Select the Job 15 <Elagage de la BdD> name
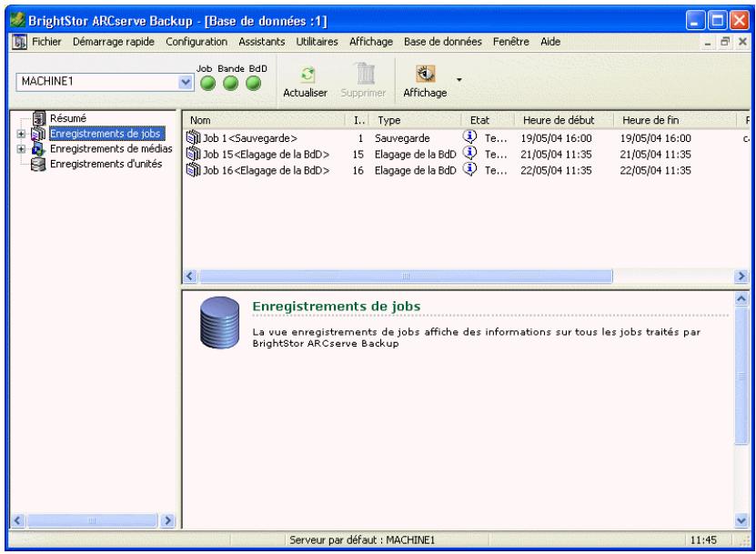This screenshot has width=756, height=554. click(x=267, y=155)
